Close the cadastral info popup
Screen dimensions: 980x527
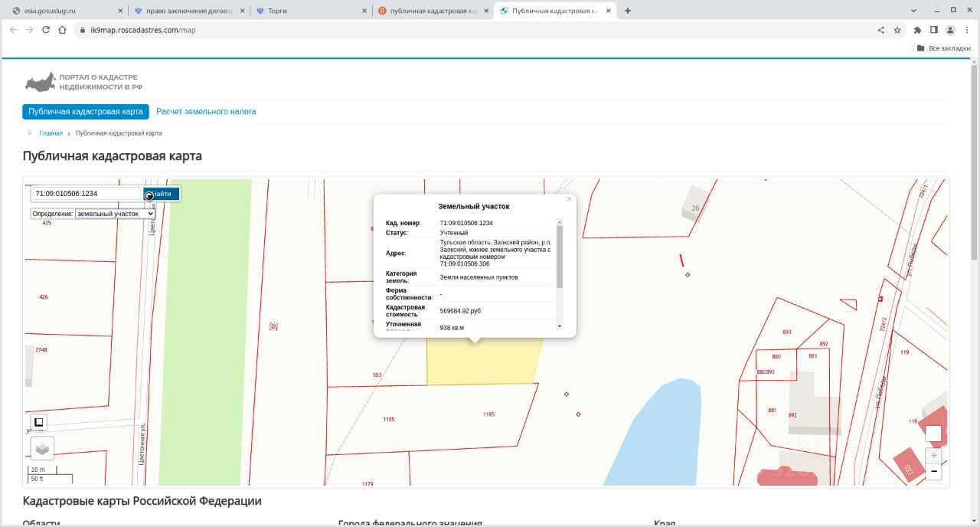569,199
